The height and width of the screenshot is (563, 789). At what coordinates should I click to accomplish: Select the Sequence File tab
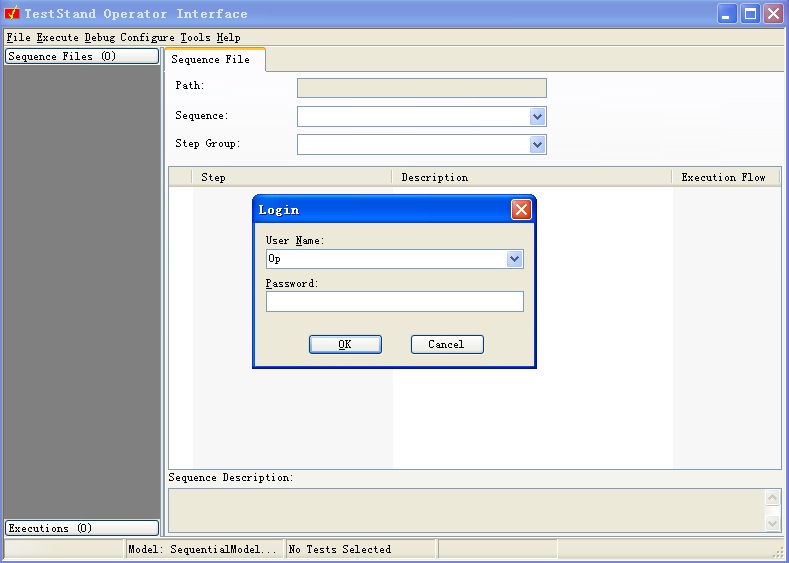tap(211, 60)
